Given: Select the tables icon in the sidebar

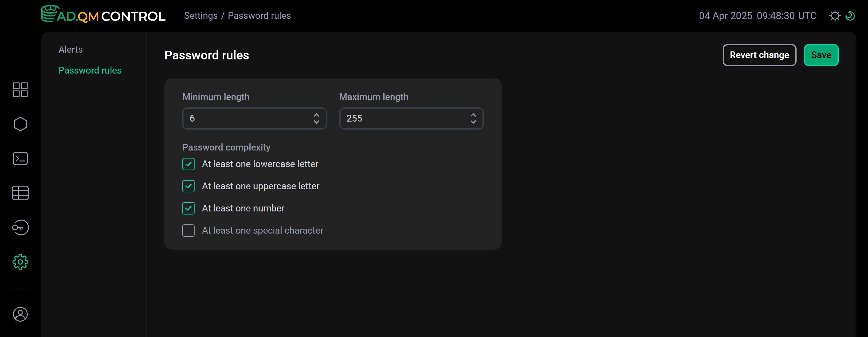Looking at the screenshot, I should tap(20, 193).
